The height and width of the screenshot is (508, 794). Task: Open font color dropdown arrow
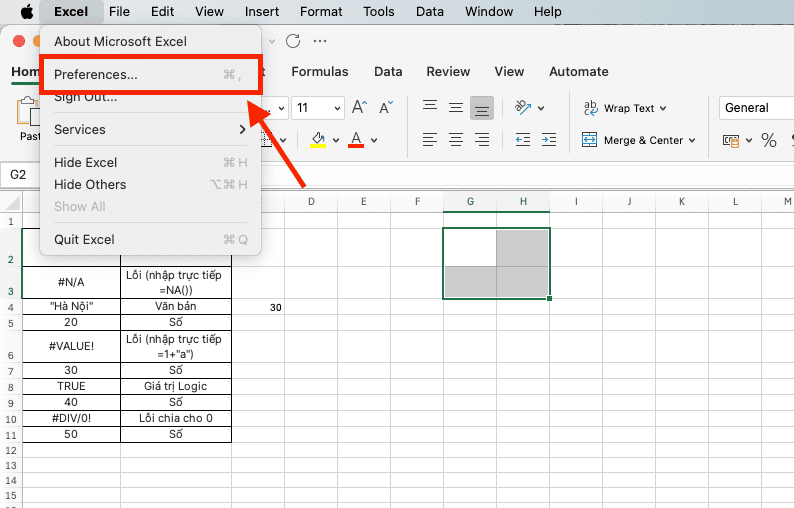pos(374,140)
